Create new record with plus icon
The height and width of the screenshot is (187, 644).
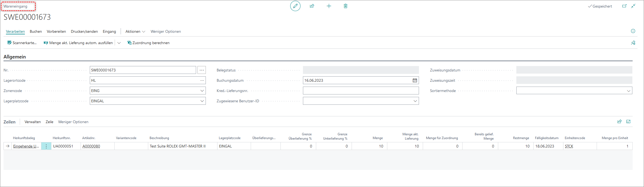click(x=329, y=6)
